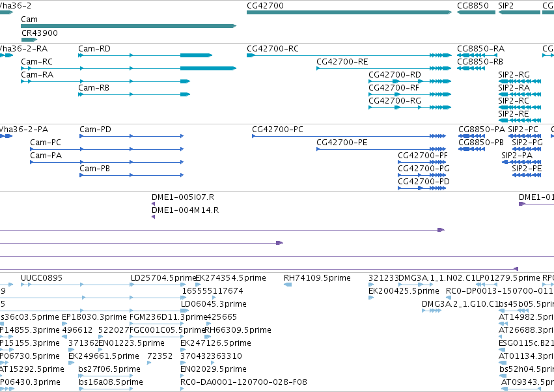
Task: Click the RH74109.5prime EST
Action: 288,285
